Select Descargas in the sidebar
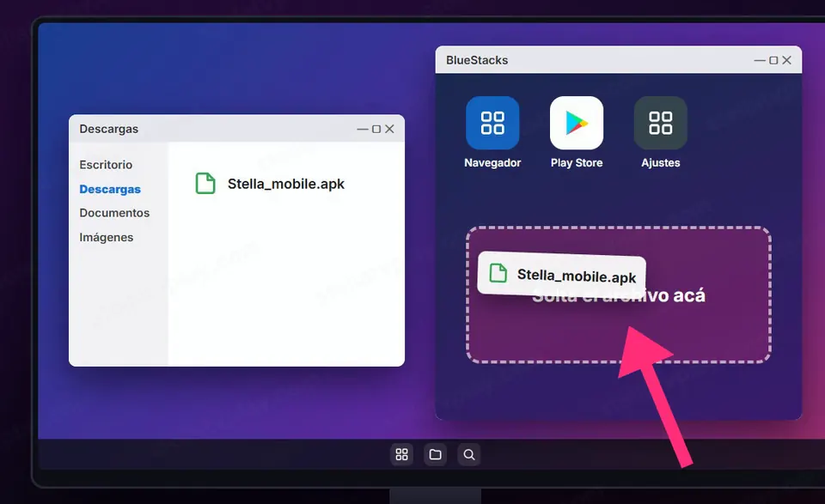Screen dimensions: 825x504 tap(110, 189)
